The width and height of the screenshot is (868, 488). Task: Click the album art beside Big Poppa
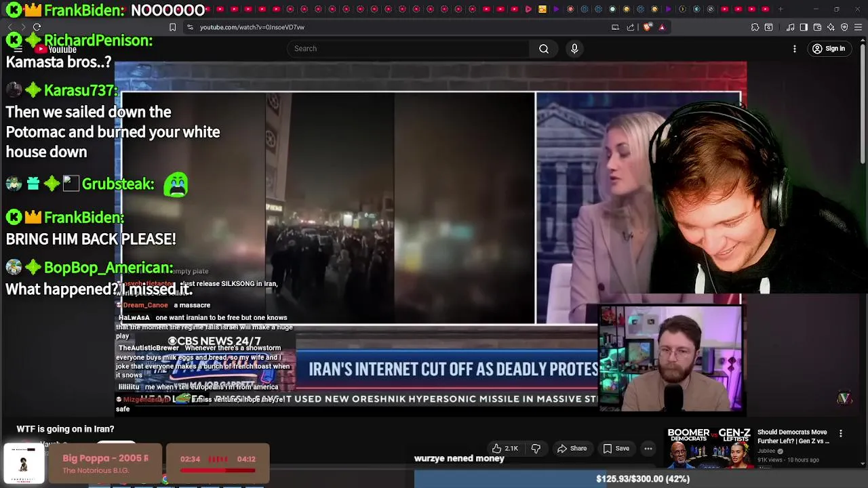[x=24, y=464]
